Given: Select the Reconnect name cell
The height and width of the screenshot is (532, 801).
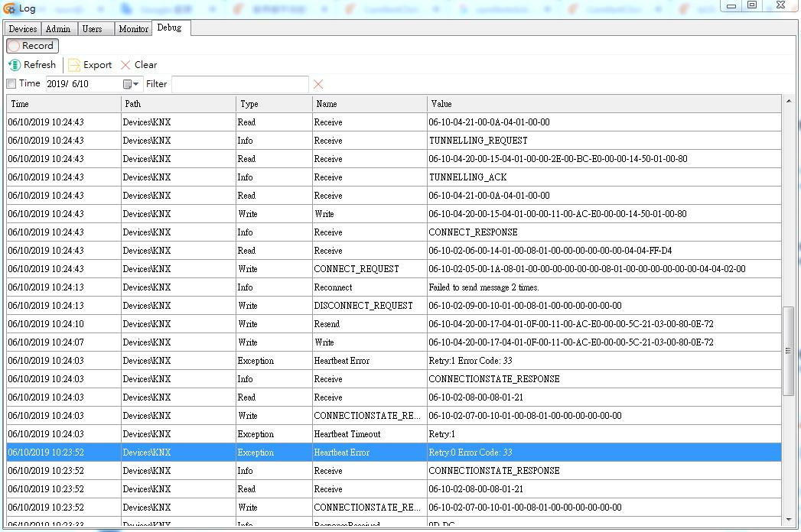Looking at the screenshot, I should point(370,287).
